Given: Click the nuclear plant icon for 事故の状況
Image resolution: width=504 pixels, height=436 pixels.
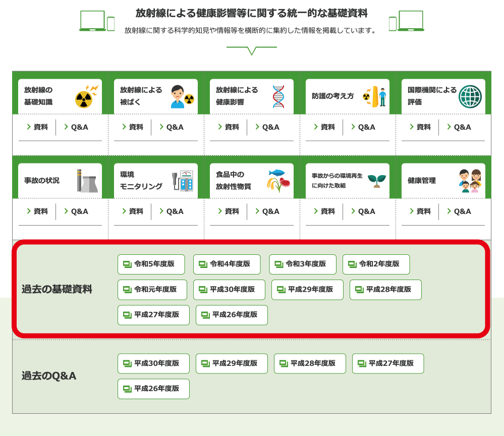Looking at the screenshot, I should coord(87,181).
